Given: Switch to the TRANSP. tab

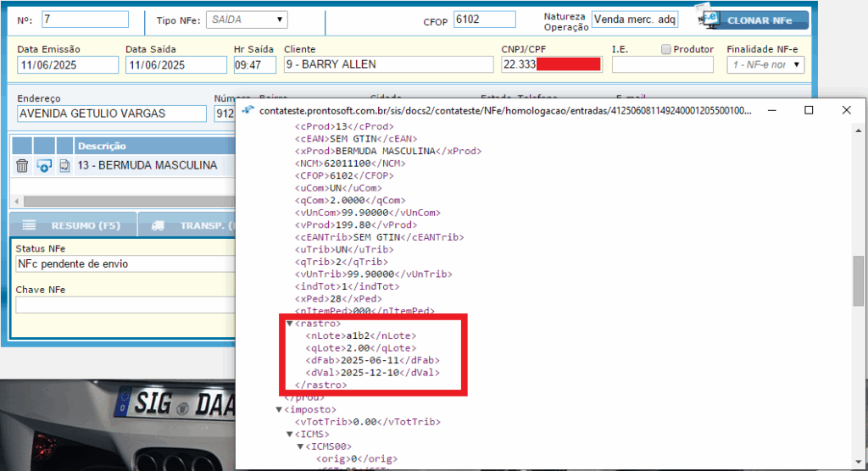Looking at the screenshot, I should point(200,226).
